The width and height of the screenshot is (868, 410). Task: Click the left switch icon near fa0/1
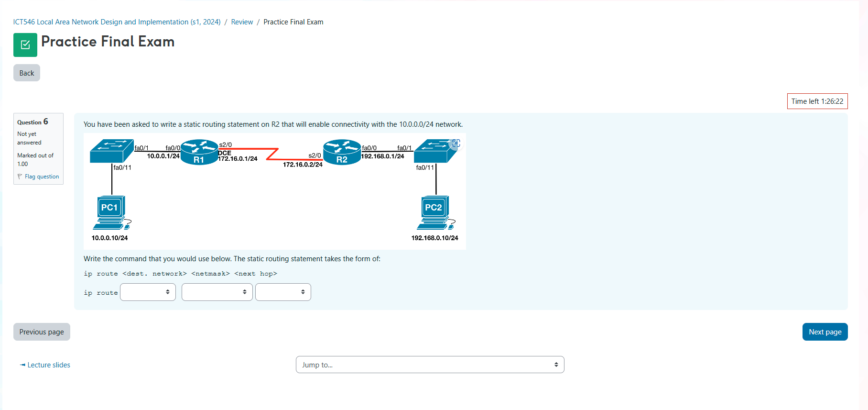pyautogui.click(x=112, y=151)
